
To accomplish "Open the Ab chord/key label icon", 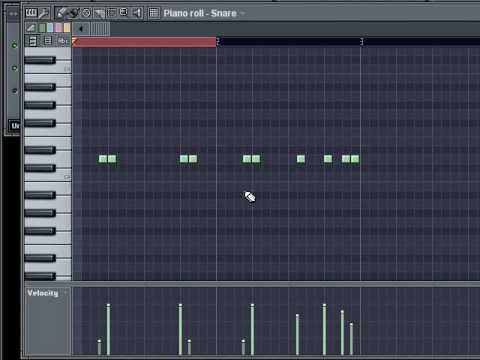I will tap(63, 41).
